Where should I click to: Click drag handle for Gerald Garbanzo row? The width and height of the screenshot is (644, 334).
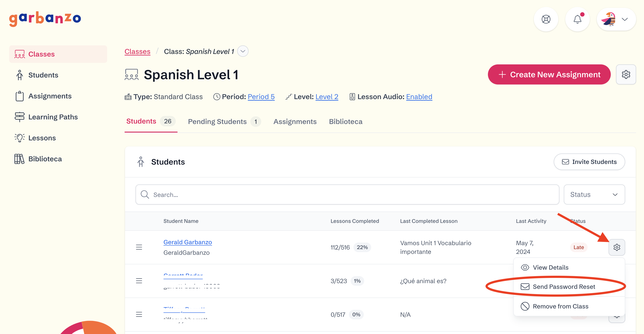[139, 247]
